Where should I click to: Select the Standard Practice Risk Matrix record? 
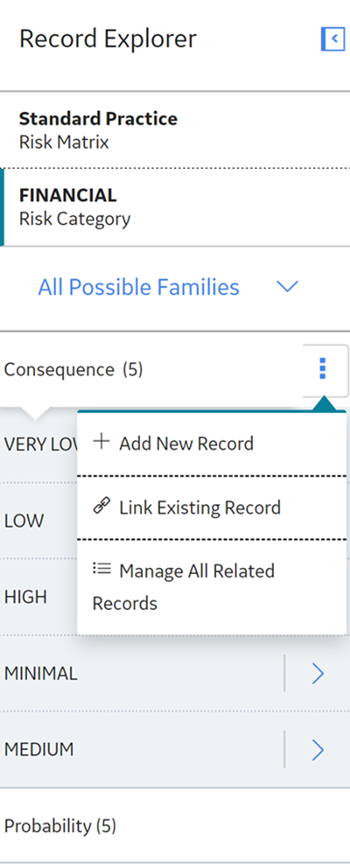coord(175,130)
